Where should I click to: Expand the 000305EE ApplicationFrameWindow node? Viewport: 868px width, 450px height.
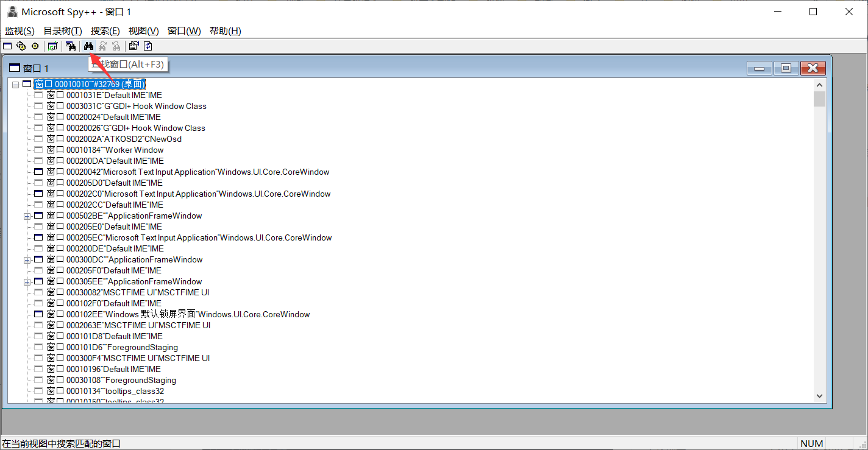coord(27,281)
